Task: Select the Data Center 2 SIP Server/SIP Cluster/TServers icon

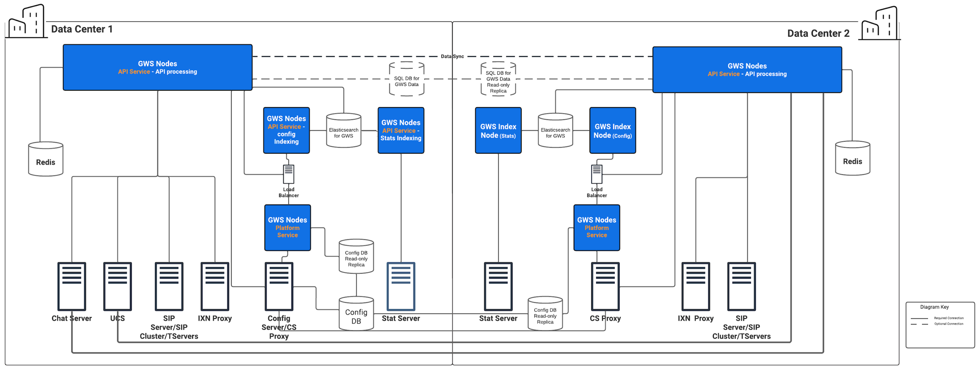Action: (x=741, y=286)
